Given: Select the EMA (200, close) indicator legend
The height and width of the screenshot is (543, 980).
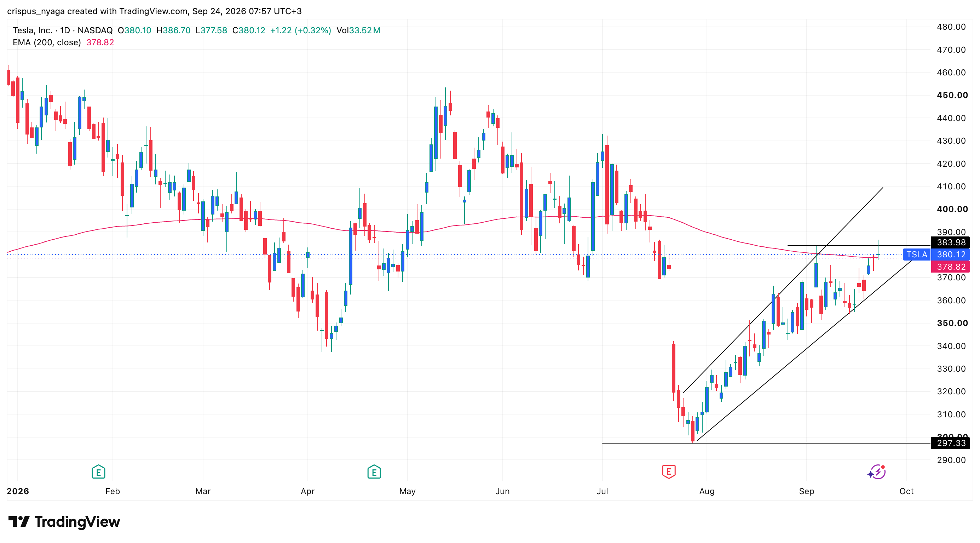Looking at the screenshot, I should tap(63, 42).
